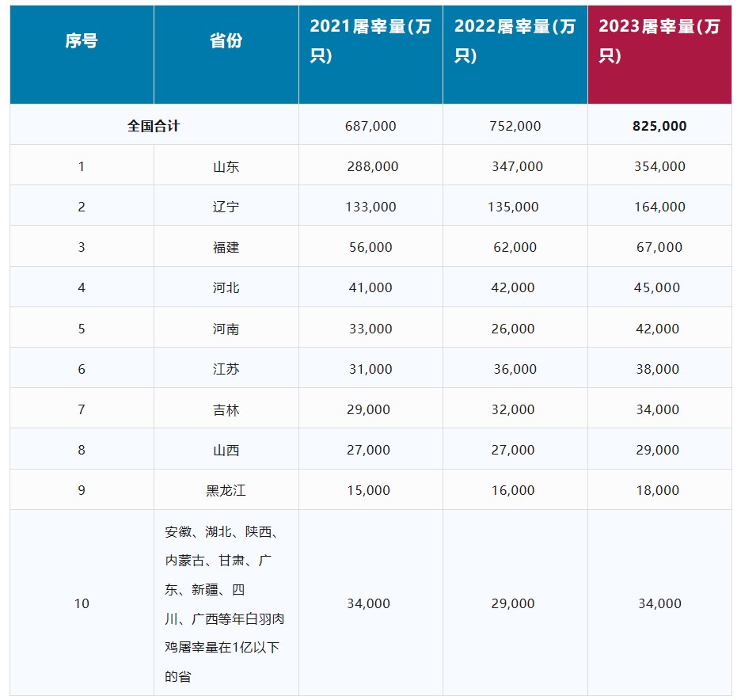The image size is (741, 700).
Task: Click the 河北 province cell
Action: pos(226,287)
